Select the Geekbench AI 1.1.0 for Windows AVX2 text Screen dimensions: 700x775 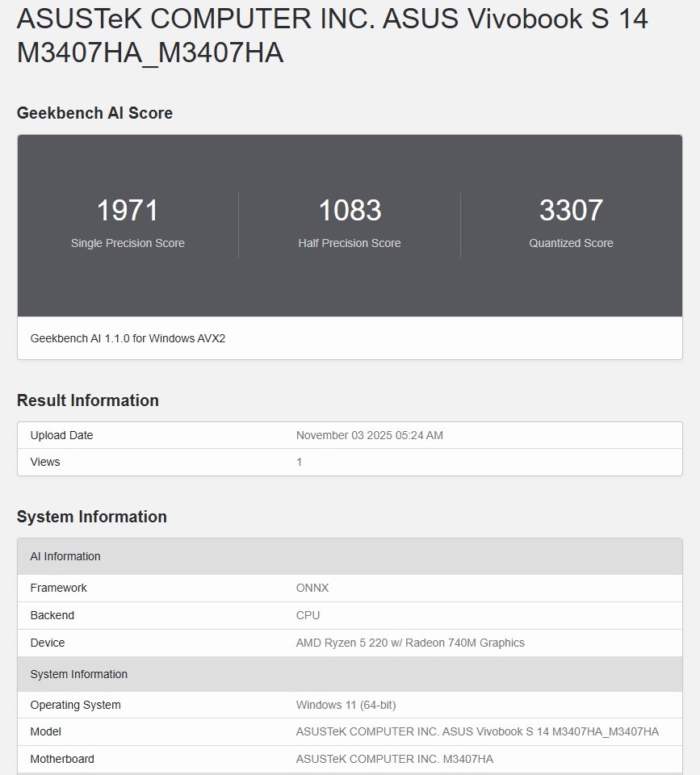(x=128, y=338)
